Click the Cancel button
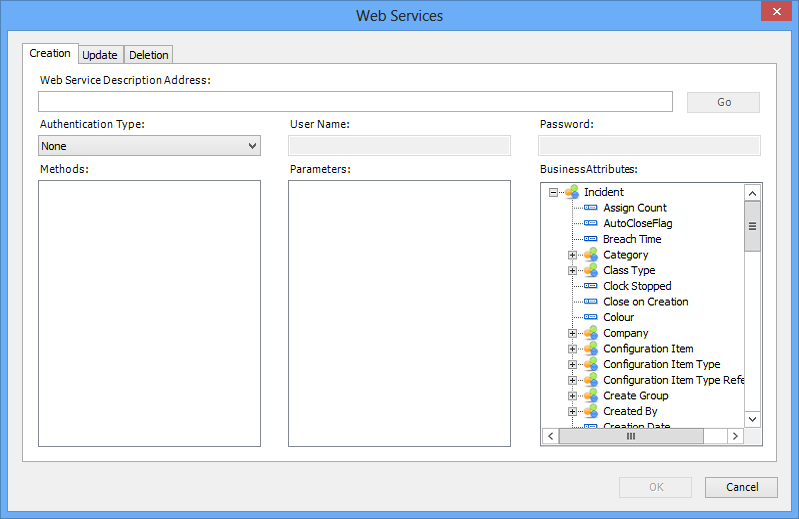 click(x=741, y=487)
